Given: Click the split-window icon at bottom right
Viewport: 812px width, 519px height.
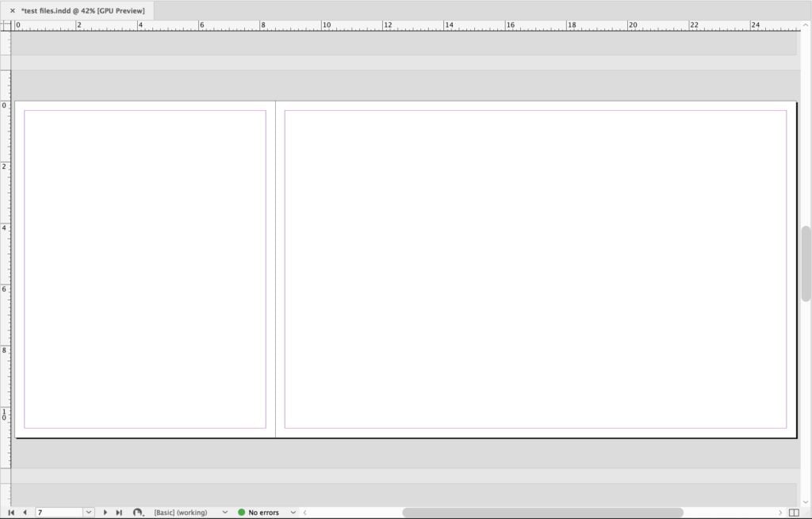Looking at the screenshot, I should coord(794,513).
